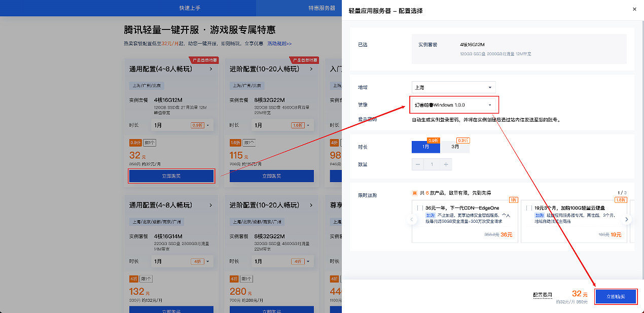Close the configuration panel with the X icon

(x=634, y=9)
